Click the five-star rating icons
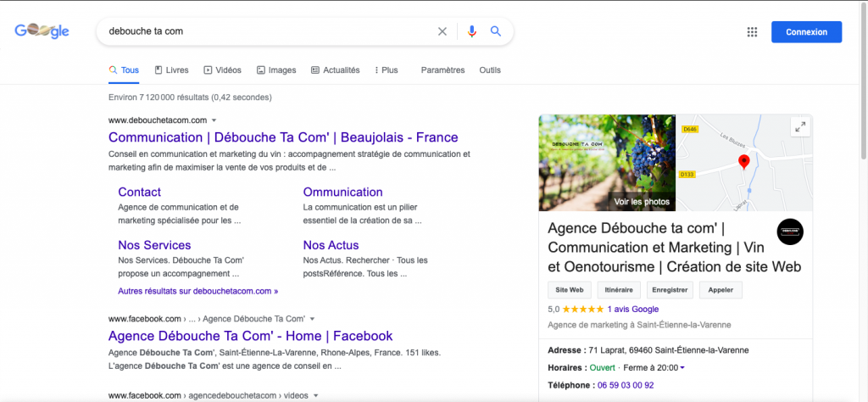The image size is (868, 402). pos(583,309)
